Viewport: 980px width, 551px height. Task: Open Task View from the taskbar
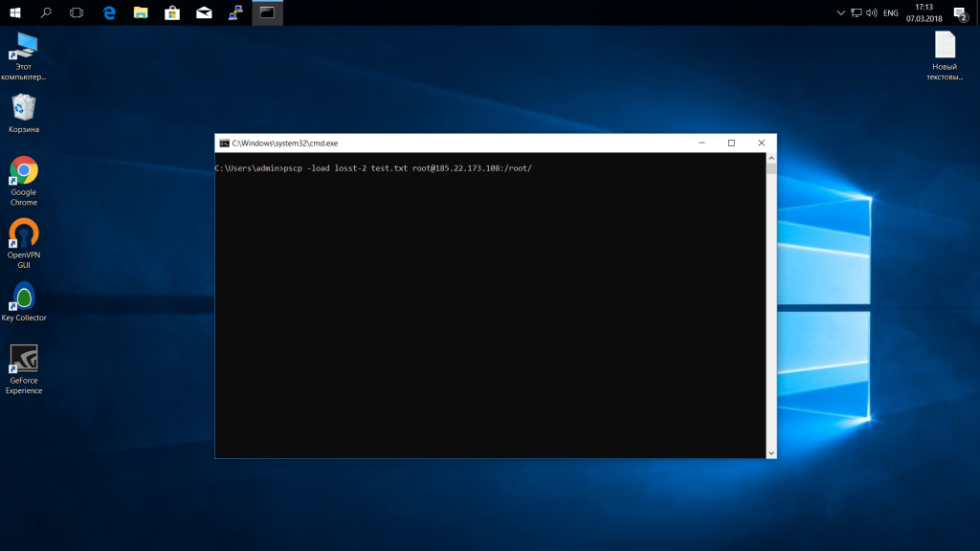click(77, 12)
